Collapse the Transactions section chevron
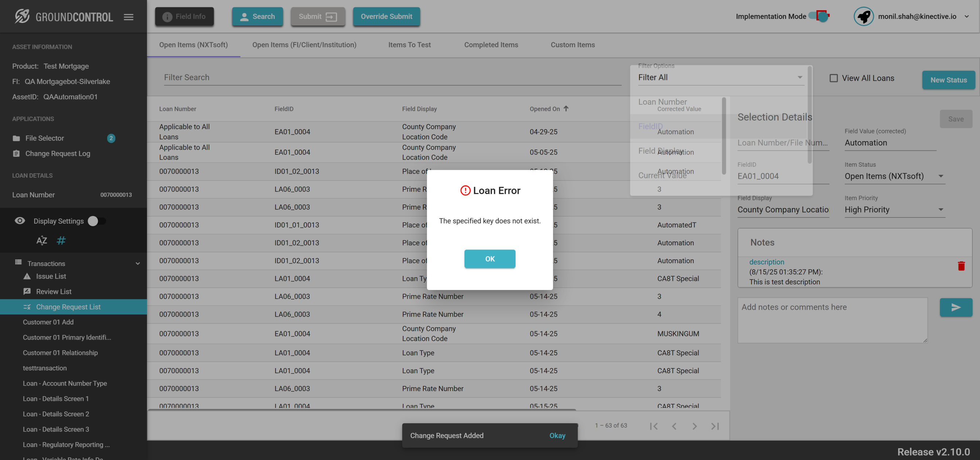980x460 pixels. pos(138,263)
